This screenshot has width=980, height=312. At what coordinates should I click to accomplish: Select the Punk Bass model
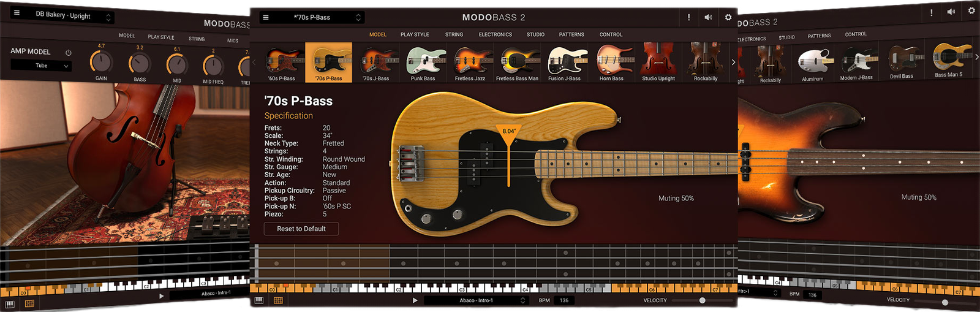click(423, 63)
